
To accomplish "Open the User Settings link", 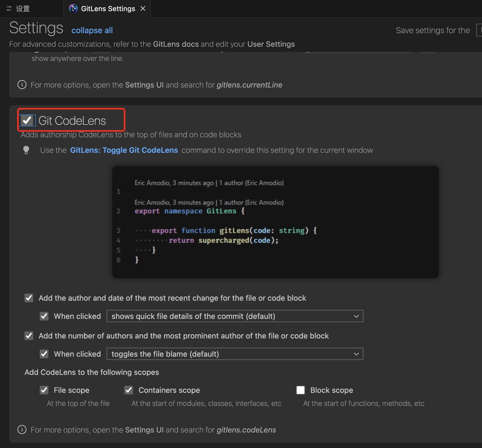I will click(271, 44).
